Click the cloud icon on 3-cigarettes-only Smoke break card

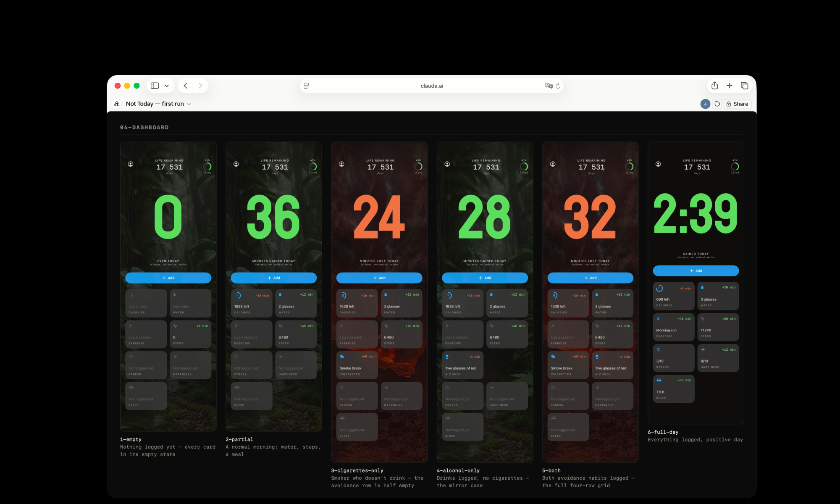click(342, 357)
